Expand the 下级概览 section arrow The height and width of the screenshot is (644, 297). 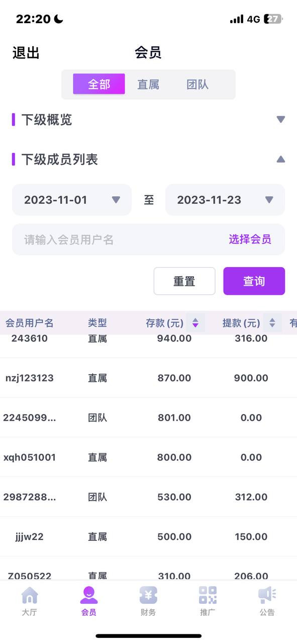coord(281,120)
